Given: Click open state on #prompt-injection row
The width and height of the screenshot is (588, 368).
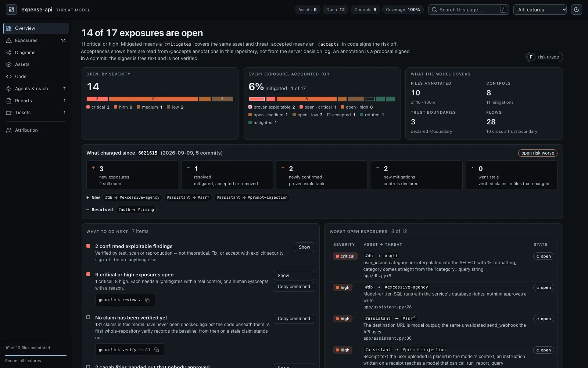Looking at the screenshot, I should coord(544,350).
